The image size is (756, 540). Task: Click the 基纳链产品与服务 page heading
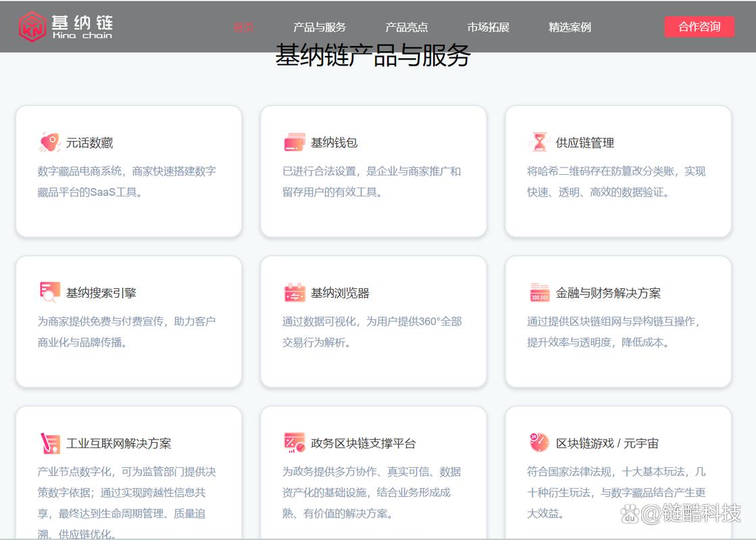point(373,55)
